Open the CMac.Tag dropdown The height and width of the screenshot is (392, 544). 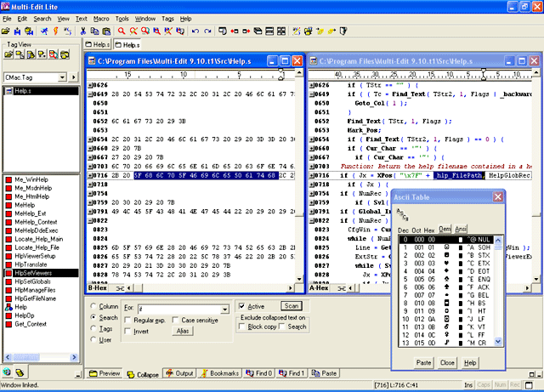click(x=62, y=77)
